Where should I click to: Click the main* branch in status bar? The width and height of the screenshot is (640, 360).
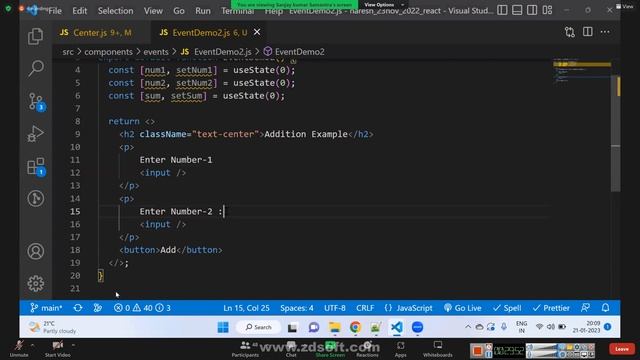click(46, 308)
